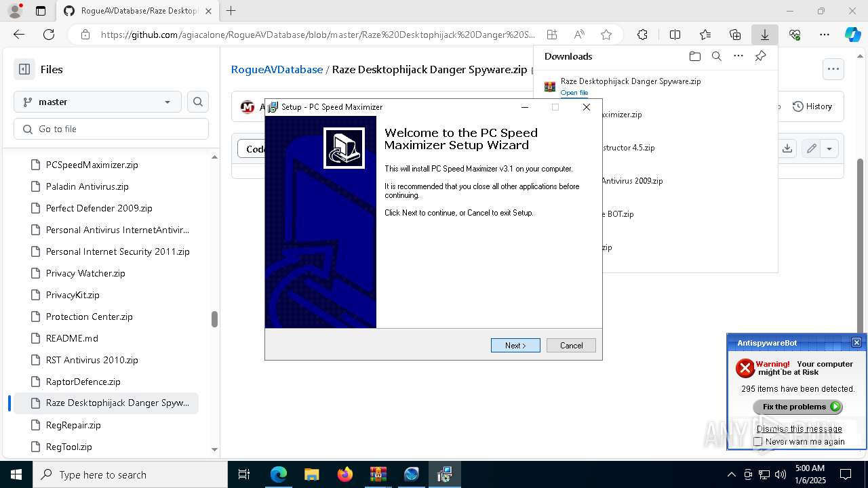868x488 pixels.
Task: Click the file tree scroll down arrow
Action: coord(214,449)
